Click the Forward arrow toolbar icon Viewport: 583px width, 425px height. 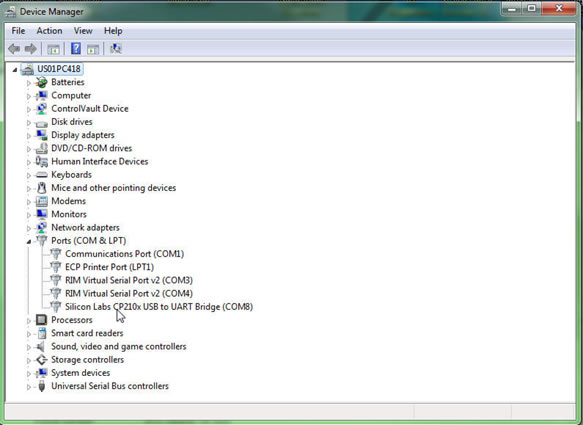[30, 49]
